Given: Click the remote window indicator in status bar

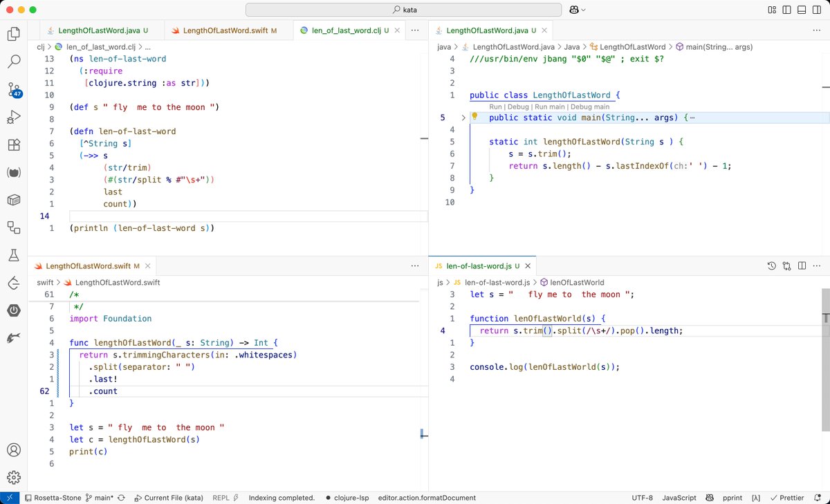Looking at the screenshot, I should point(9,498).
